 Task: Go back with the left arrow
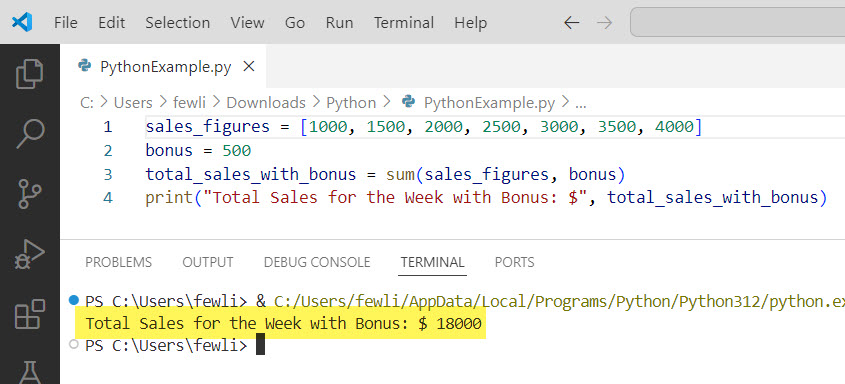point(571,22)
